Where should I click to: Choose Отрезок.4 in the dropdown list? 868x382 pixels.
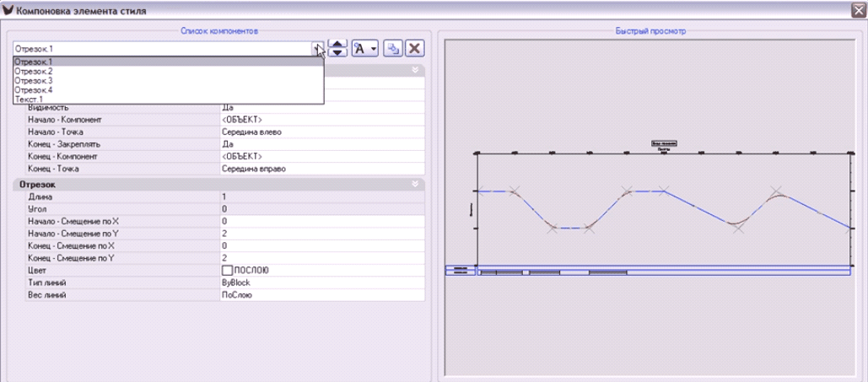[34, 90]
